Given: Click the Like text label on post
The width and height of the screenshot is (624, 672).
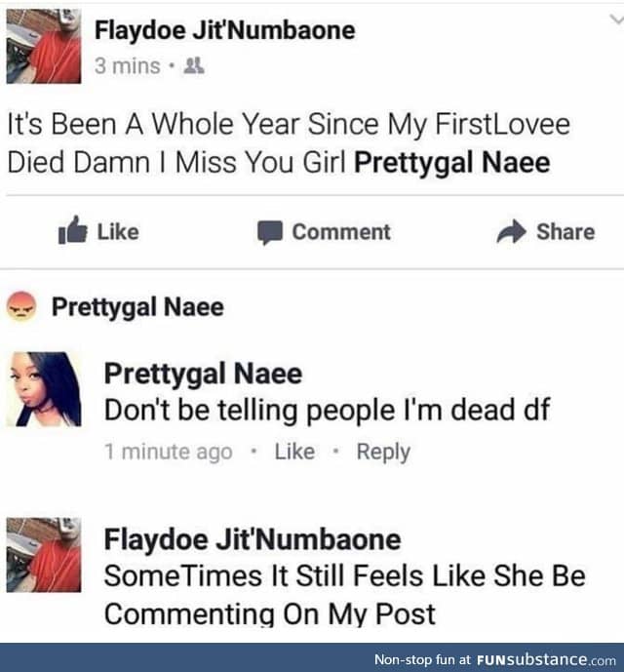Looking at the screenshot, I should pos(118,232).
